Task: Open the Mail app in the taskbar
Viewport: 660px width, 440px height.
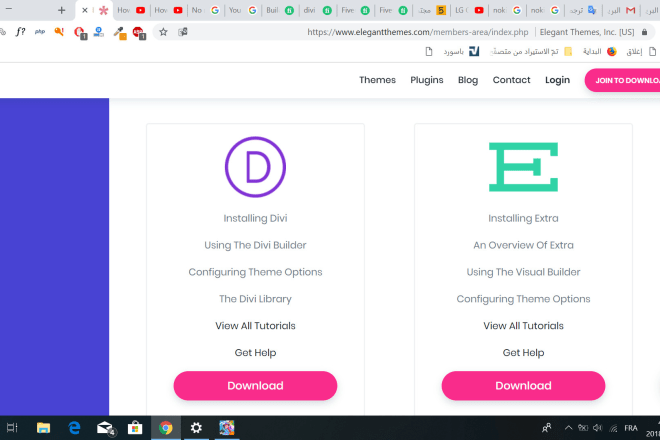Action: [x=105, y=429]
